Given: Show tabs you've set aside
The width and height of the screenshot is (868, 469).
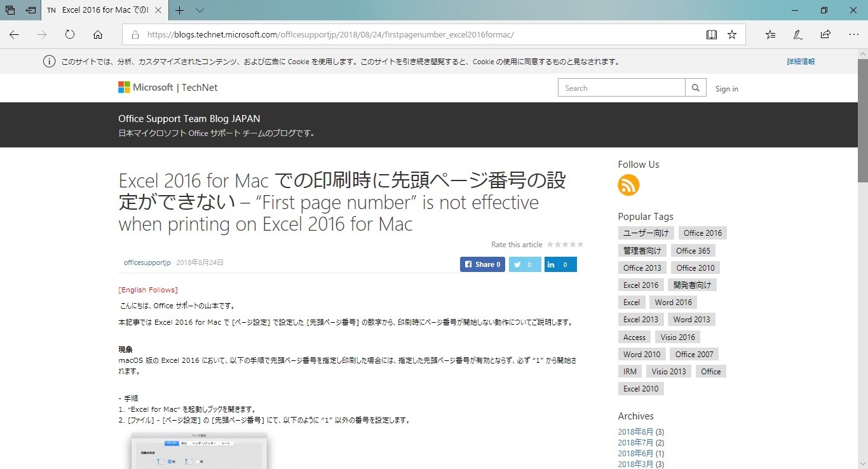Looking at the screenshot, I should (x=10, y=10).
